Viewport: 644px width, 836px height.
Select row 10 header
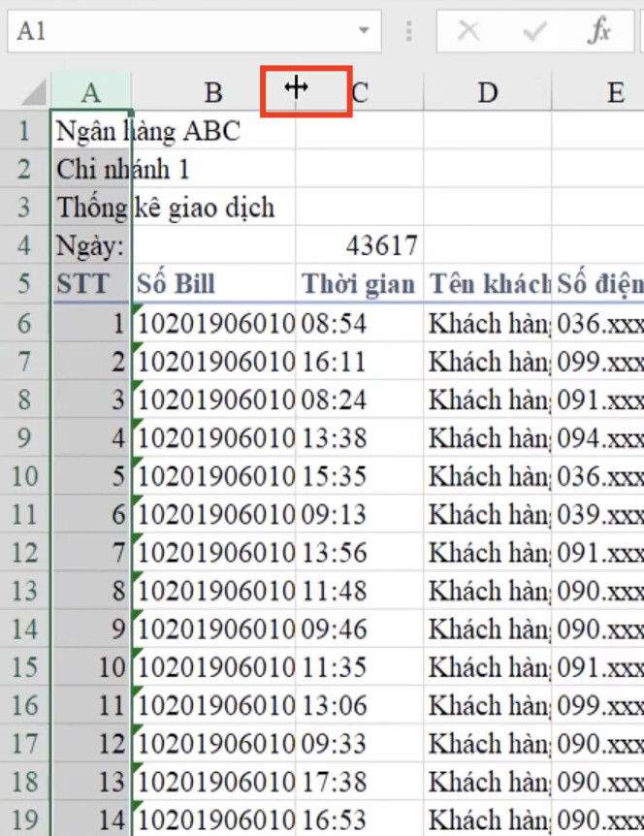(24, 475)
